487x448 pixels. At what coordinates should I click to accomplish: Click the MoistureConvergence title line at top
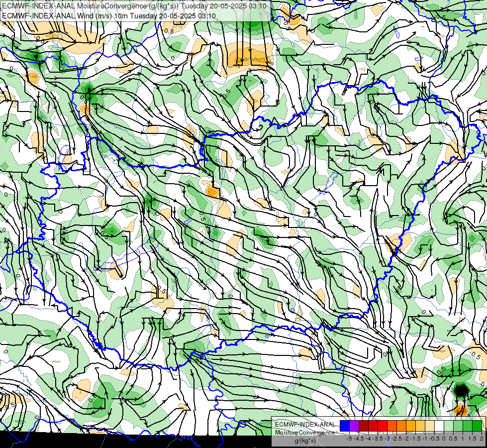pyautogui.click(x=134, y=6)
